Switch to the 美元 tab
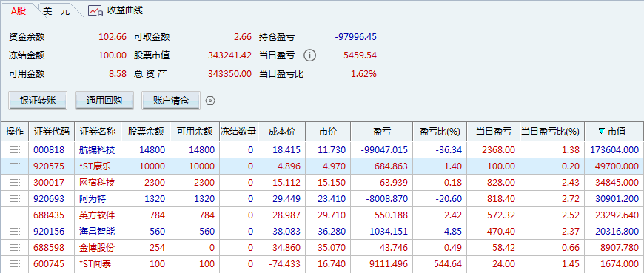 point(56,11)
